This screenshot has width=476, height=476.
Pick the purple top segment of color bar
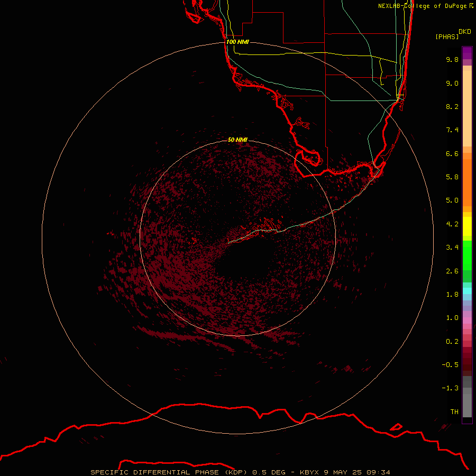(x=467, y=53)
